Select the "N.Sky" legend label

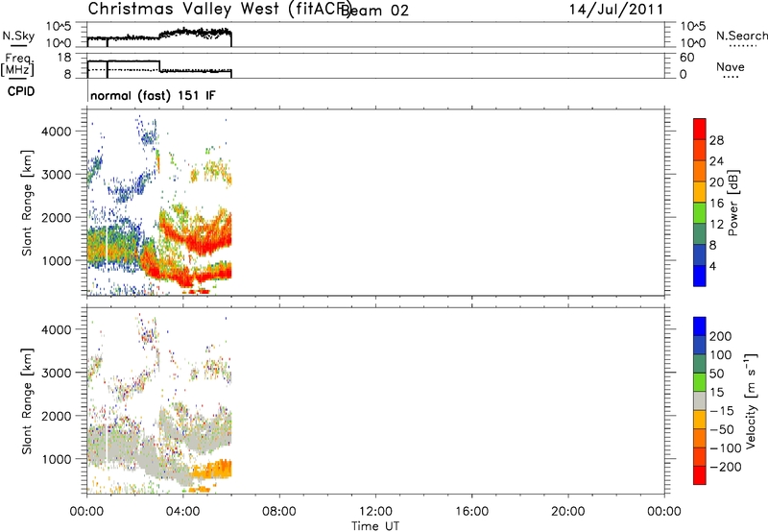point(18,36)
